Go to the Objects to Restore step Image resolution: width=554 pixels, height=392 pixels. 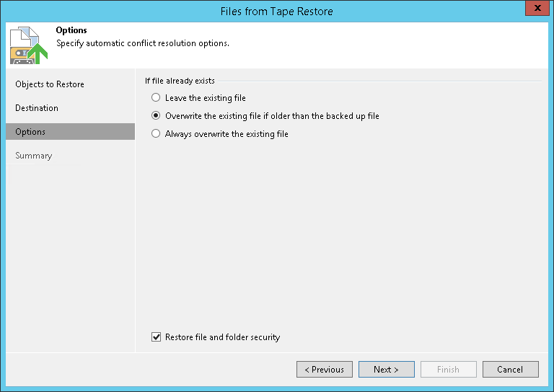point(50,84)
